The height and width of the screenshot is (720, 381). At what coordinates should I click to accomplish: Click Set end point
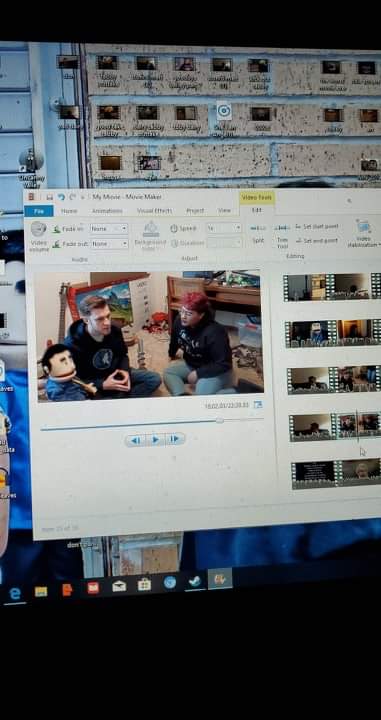(316, 240)
